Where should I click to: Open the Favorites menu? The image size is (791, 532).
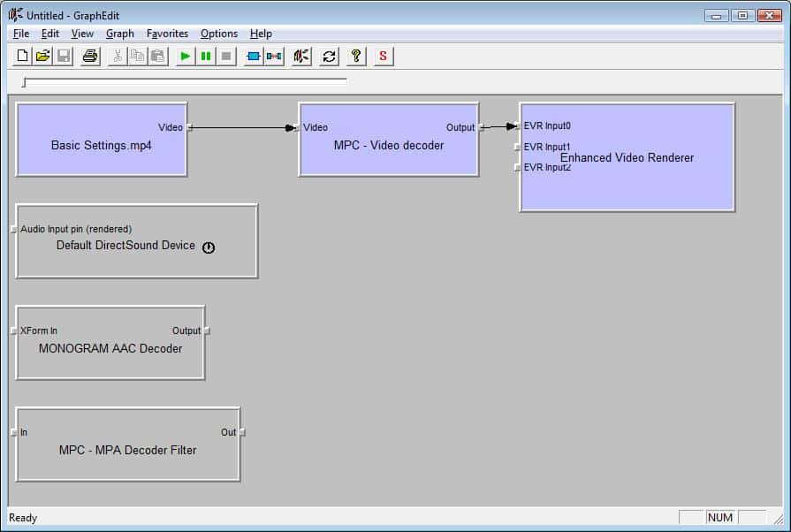pyautogui.click(x=167, y=34)
